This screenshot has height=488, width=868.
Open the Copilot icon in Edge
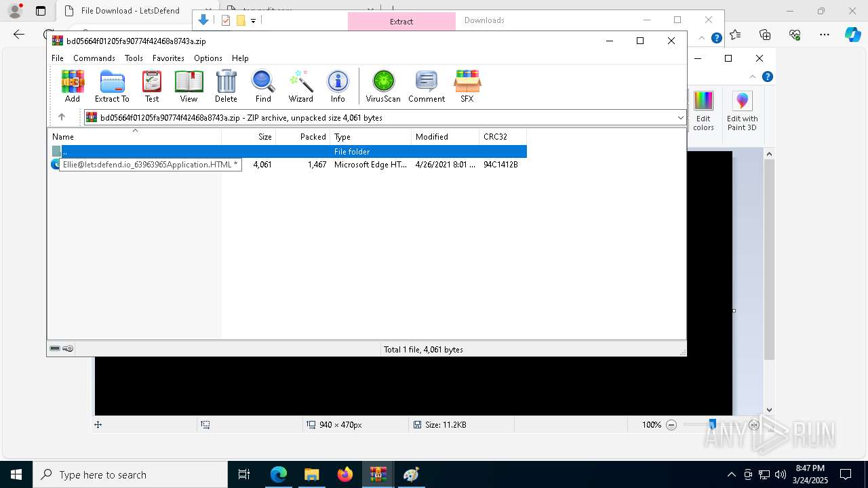(852, 35)
